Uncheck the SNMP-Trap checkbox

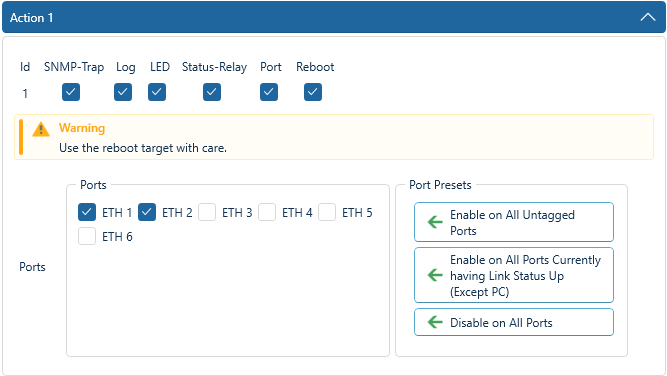71,92
